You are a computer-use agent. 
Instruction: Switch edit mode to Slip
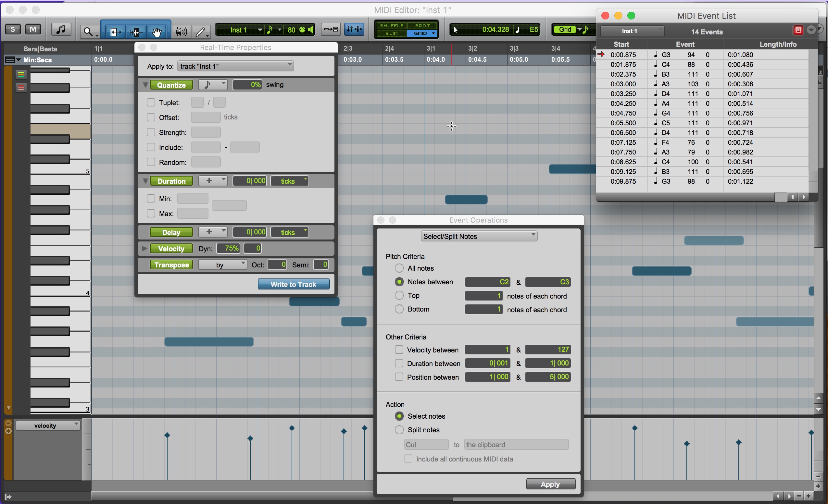click(x=391, y=33)
